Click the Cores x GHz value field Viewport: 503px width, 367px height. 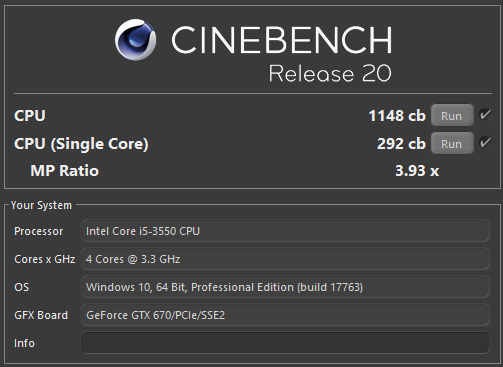(x=285, y=259)
